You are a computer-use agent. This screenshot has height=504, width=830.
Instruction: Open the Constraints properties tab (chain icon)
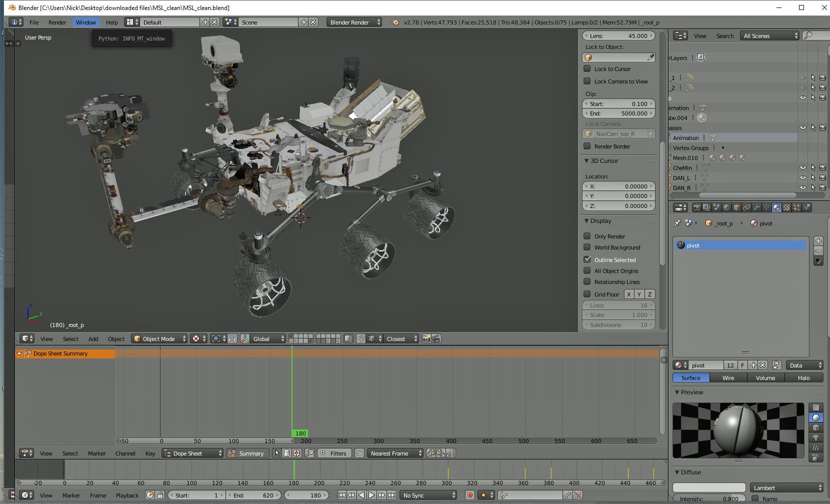pyautogui.click(x=746, y=207)
